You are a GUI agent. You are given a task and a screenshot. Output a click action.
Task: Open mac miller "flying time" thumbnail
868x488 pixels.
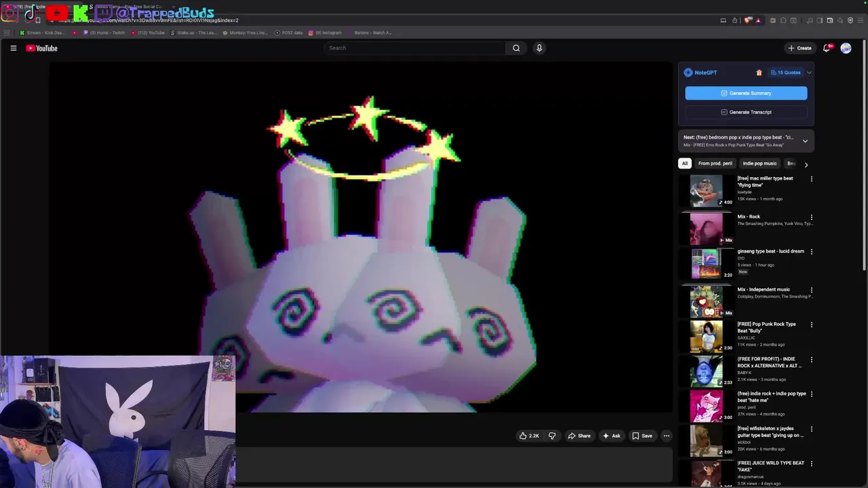click(706, 190)
